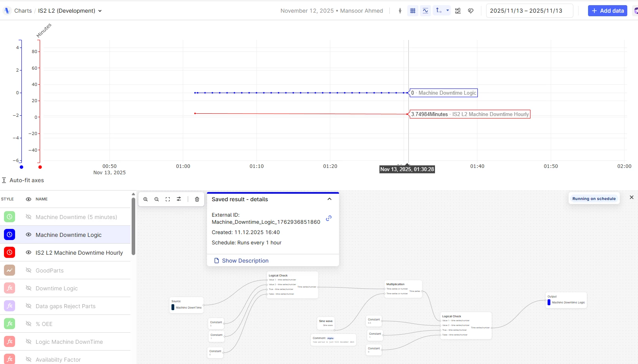The height and width of the screenshot is (364, 638).
Task: Toggle the gridlines icon in top toolbar
Action: [413, 11]
